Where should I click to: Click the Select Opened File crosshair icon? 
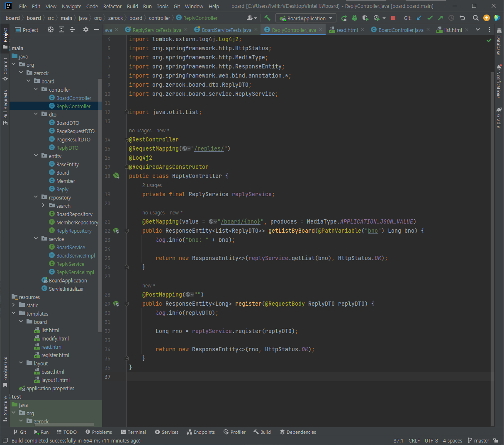(51, 29)
